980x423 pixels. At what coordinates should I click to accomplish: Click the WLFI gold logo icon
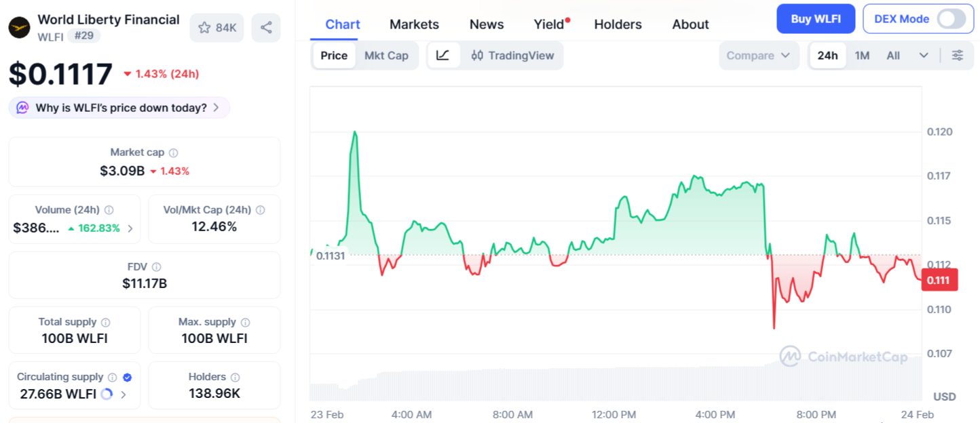[x=20, y=28]
